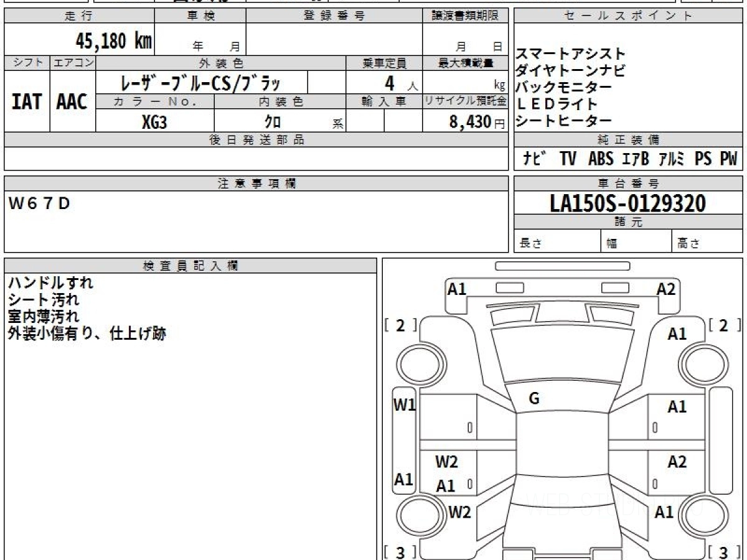
Task: Click the 月 日 document deadline field
Action: point(478,46)
